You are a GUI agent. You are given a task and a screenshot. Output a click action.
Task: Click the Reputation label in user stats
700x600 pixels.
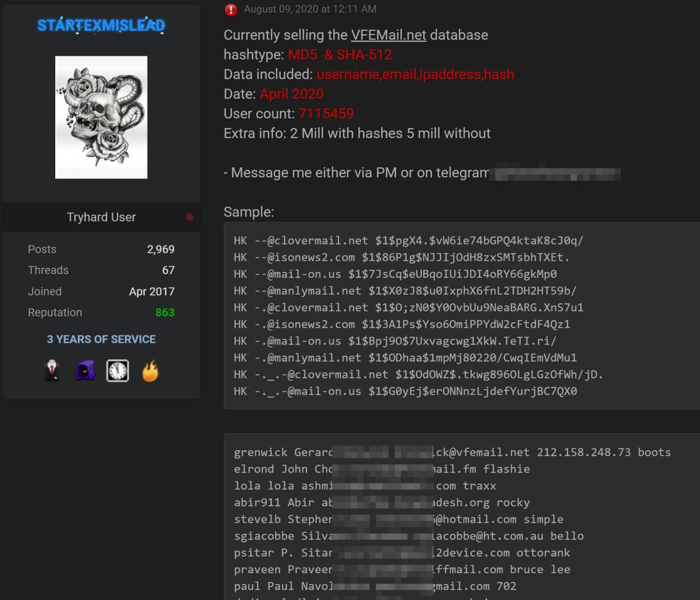point(55,312)
